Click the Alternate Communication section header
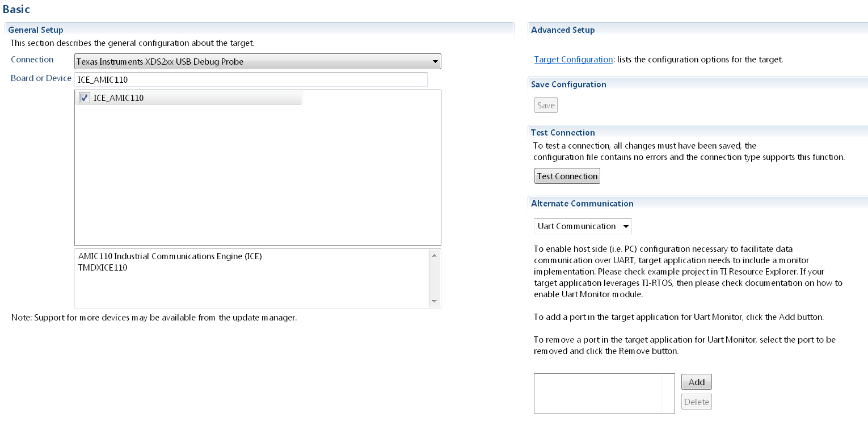Image resolution: width=868 pixels, height=426 pixels. (582, 204)
